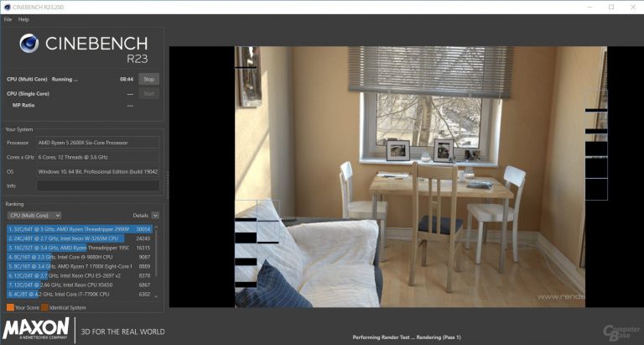The height and width of the screenshot is (345, 644).
Task: Select ranking entry 3 Threadripper 16C/32T
Action: coord(80,248)
